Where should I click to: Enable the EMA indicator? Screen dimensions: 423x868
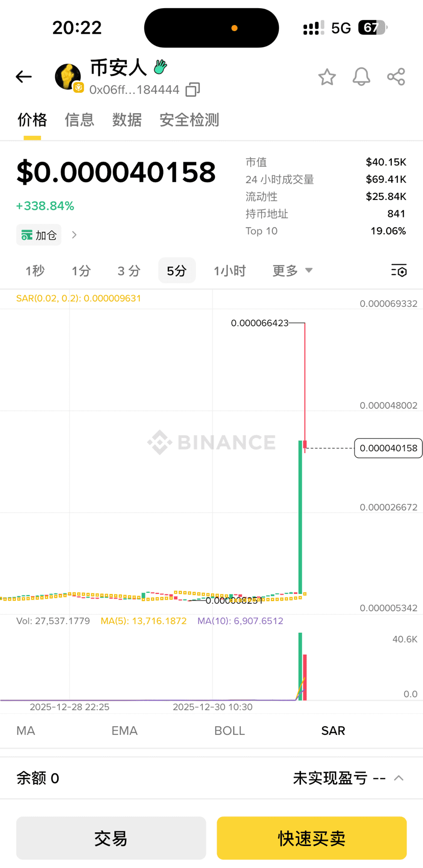124,731
